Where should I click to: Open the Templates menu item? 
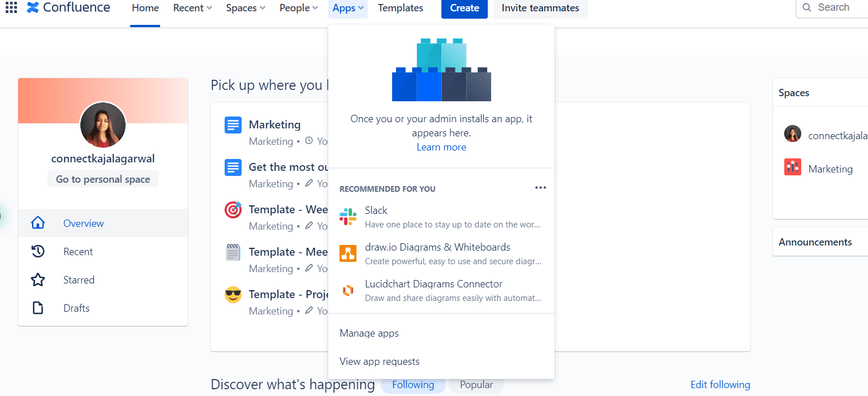click(x=401, y=8)
